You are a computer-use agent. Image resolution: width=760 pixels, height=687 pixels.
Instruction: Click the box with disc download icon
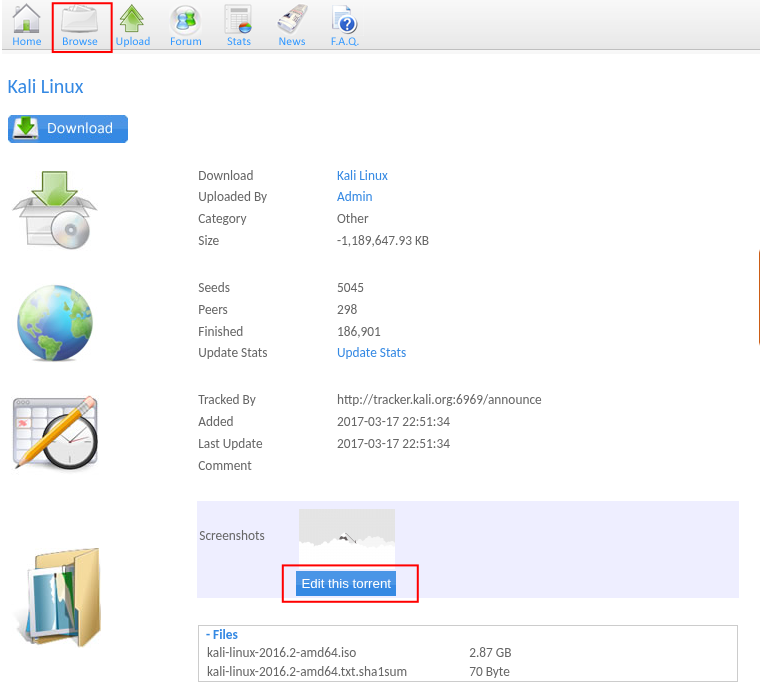tap(54, 210)
